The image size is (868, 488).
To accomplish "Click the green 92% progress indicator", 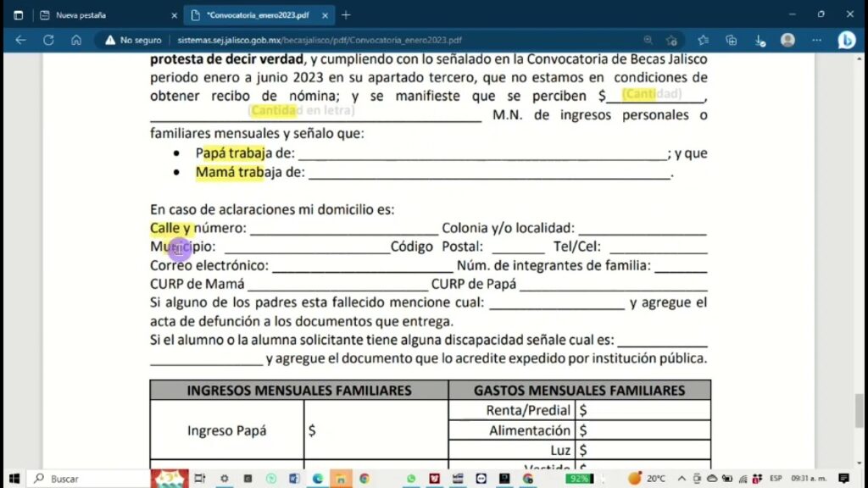I will pyautogui.click(x=581, y=478).
